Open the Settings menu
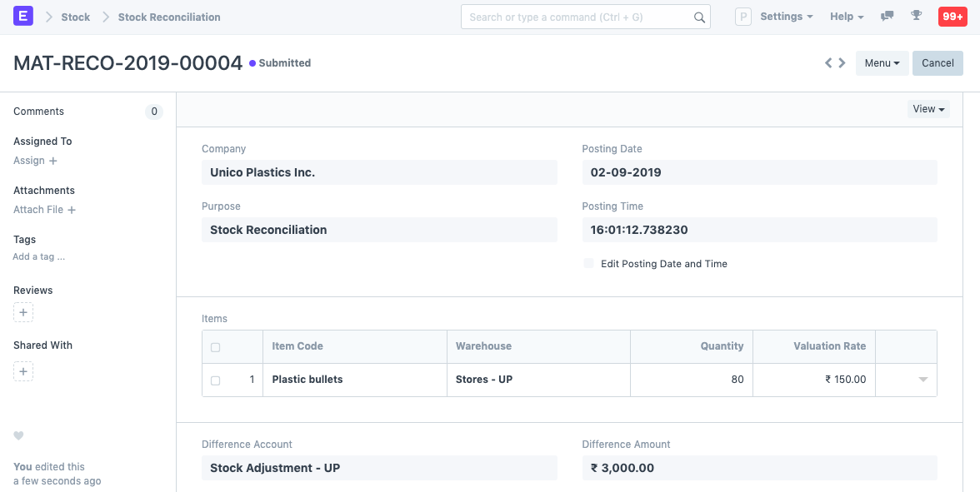The image size is (980, 492). point(786,17)
